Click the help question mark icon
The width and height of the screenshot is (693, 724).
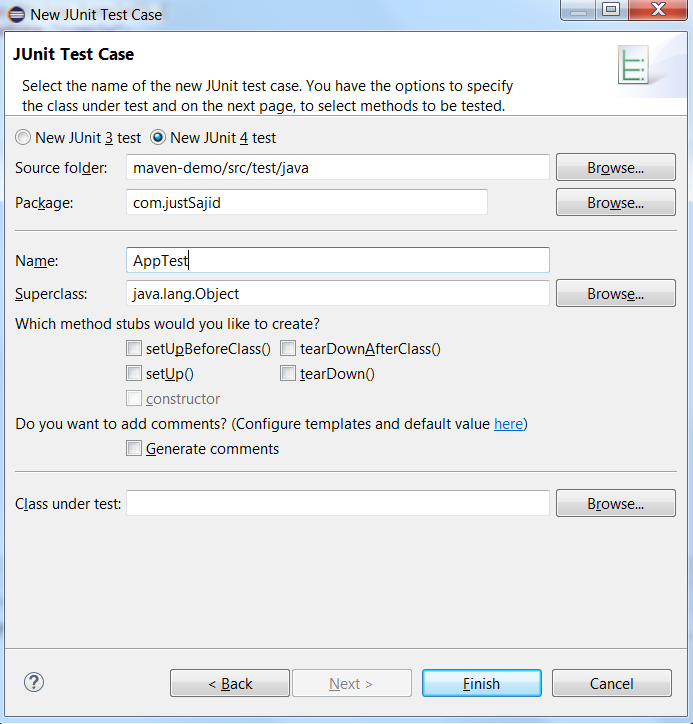point(34,682)
